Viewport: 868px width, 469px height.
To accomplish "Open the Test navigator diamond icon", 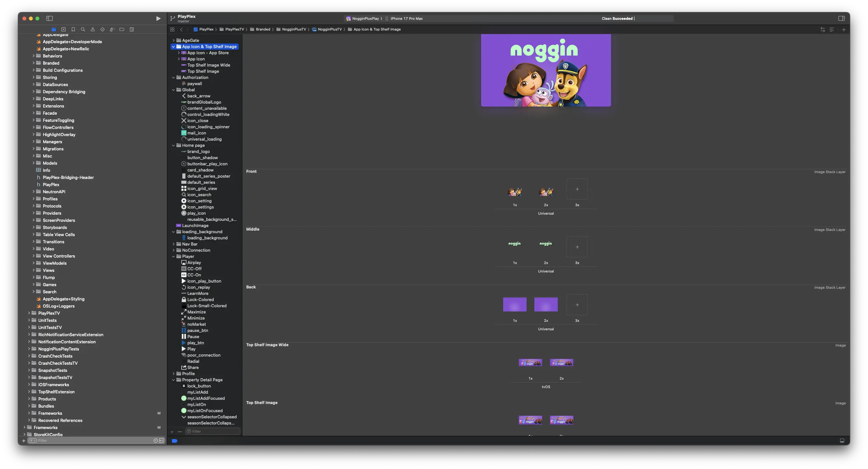I will point(102,29).
